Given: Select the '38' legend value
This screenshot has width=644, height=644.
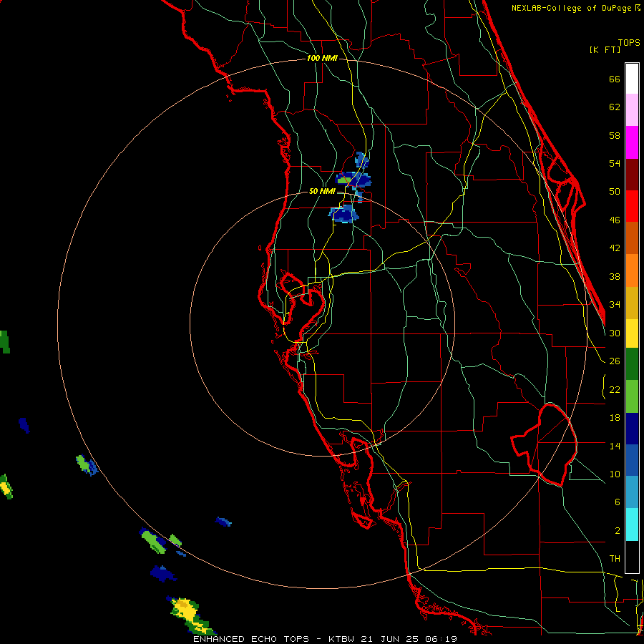Looking at the screenshot, I should [x=615, y=277].
